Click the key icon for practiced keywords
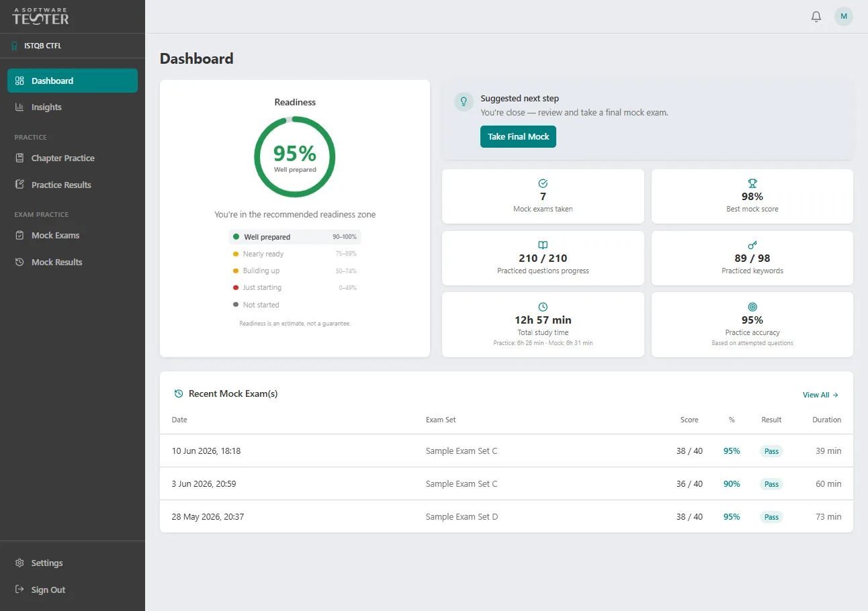Screen dimensions: 868x611 (x=752, y=244)
